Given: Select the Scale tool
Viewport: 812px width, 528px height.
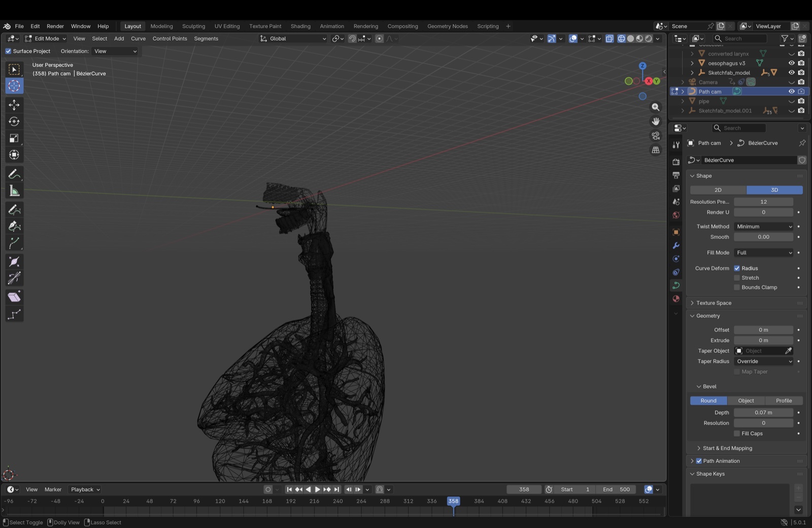Looking at the screenshot, I should coord(14,138).
